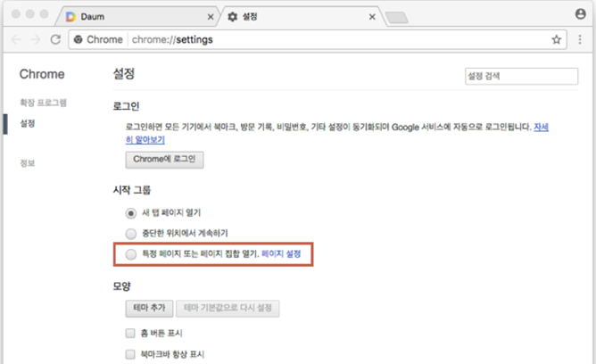
Task: Click the browser back arrow
Action: (16, 39)
